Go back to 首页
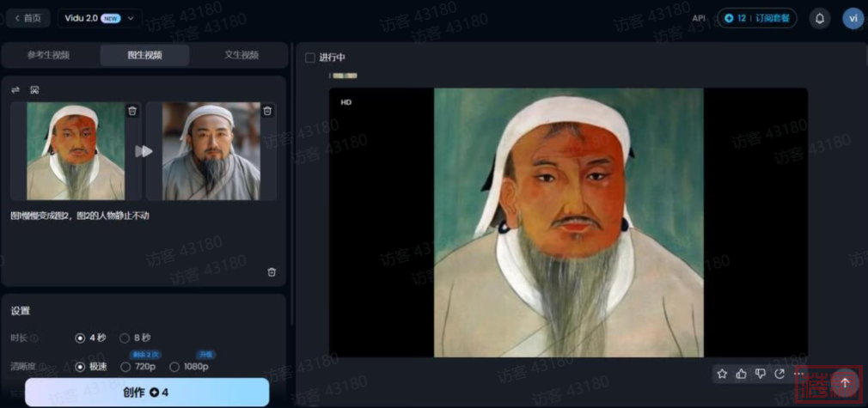Image resolution: width=868 pixels, height=408 pixels. pos(27,18)
